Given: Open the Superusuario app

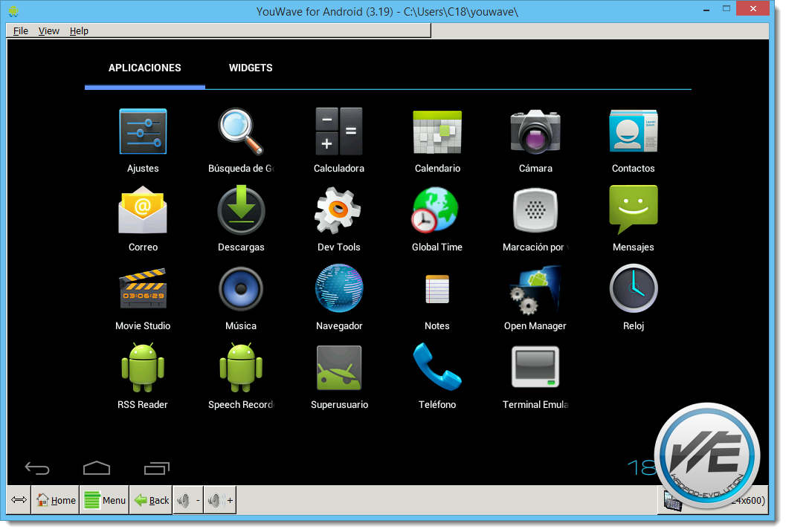Looking at the screenshot, I should coord(339,367).
